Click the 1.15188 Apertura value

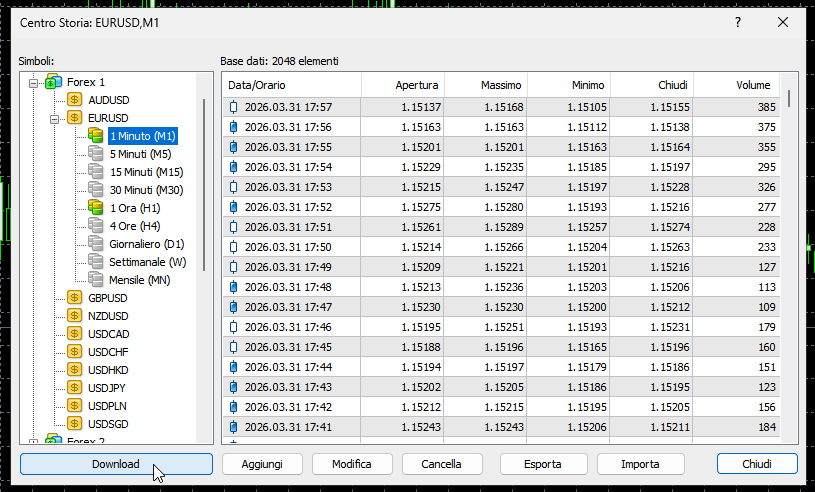click(421, 347)
